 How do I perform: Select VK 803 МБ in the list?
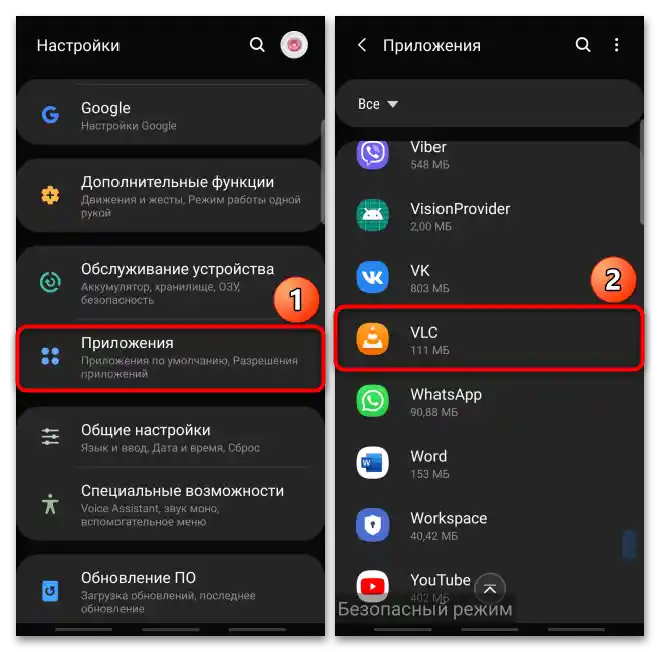pos(490,277)
